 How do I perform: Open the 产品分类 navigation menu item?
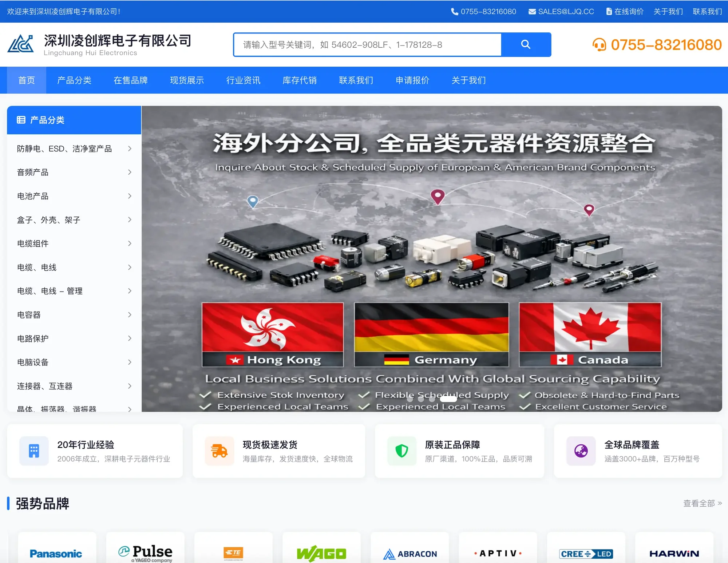coord(74,80)
